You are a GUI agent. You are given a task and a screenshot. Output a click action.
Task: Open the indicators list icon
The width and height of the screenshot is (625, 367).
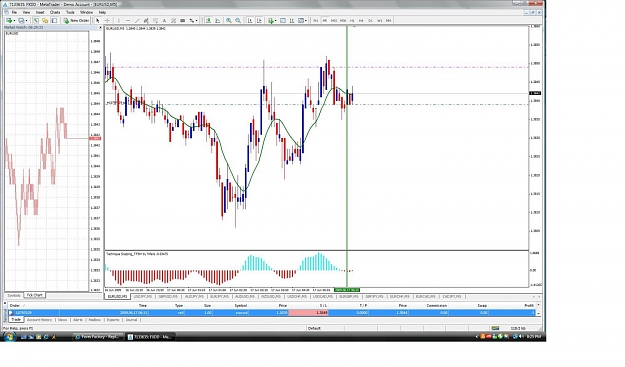[x=271, y=20]
